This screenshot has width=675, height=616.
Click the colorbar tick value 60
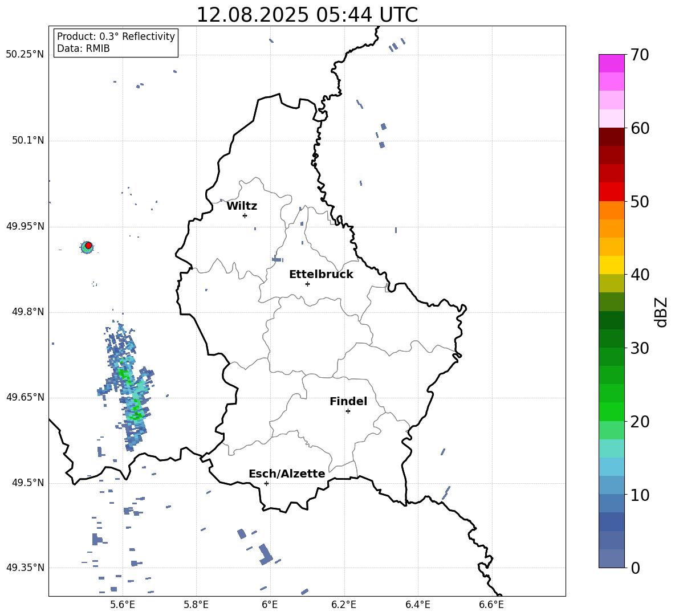pyautogui.click(x=640, y=128)
